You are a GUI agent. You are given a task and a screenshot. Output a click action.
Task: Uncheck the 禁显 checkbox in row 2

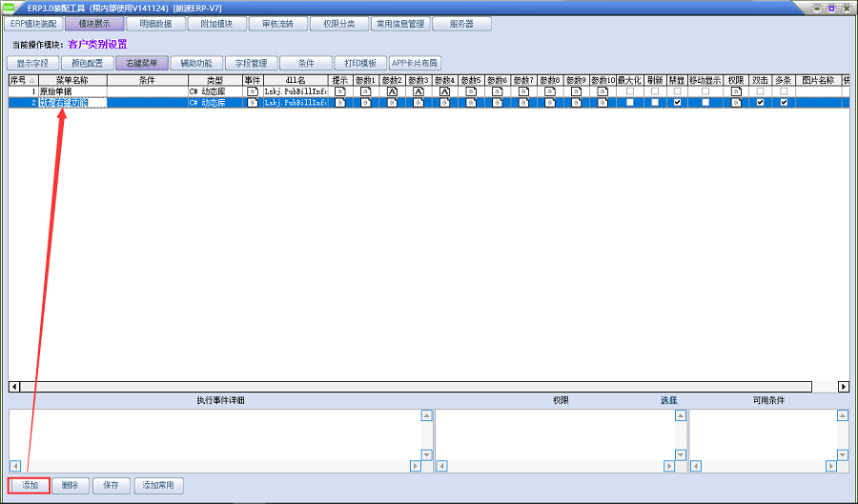pyautogui.click(x=677, y=103)
